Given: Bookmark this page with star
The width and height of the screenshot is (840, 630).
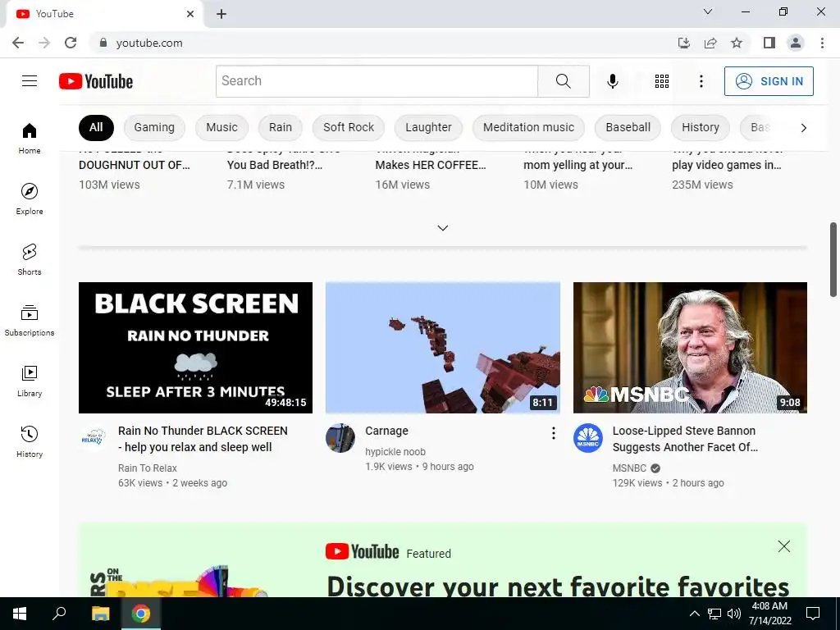Looking at the screenshot, I should tap(737, 43).
